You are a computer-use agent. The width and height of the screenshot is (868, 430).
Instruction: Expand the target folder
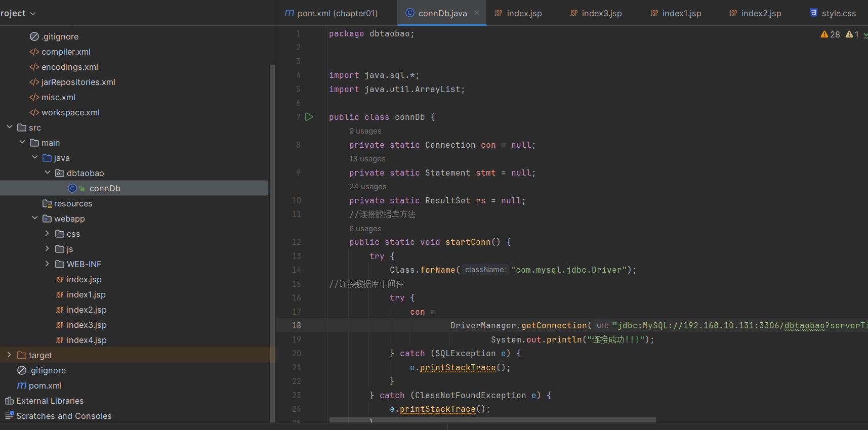[x=10, y=355]
